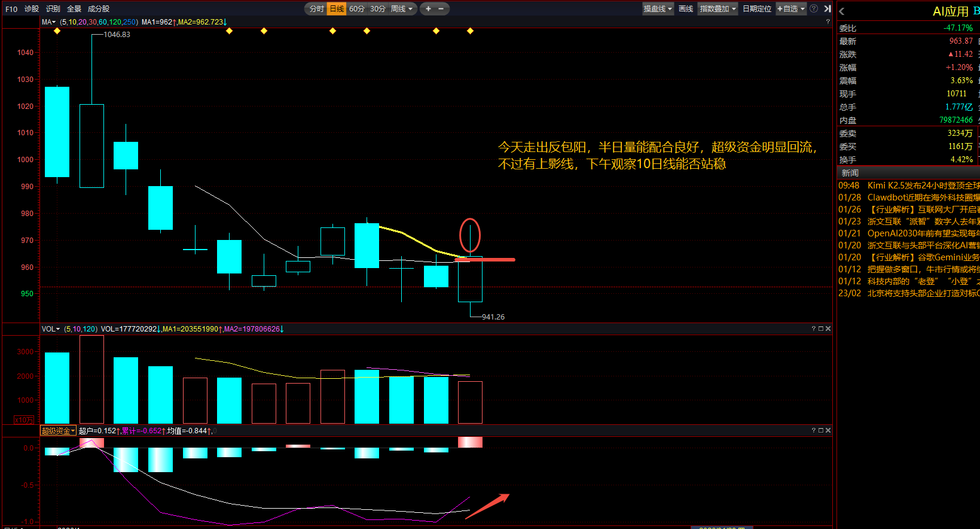This screenshot has height=529, width=980.
Task: Switch chart to 分时 view
Action: click(x=316, y=9)
